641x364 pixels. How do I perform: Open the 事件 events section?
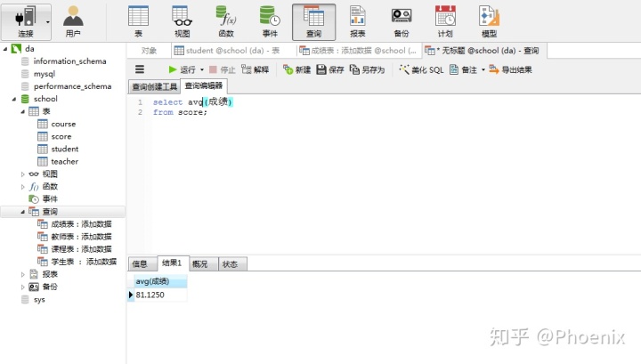pos(270,22)
